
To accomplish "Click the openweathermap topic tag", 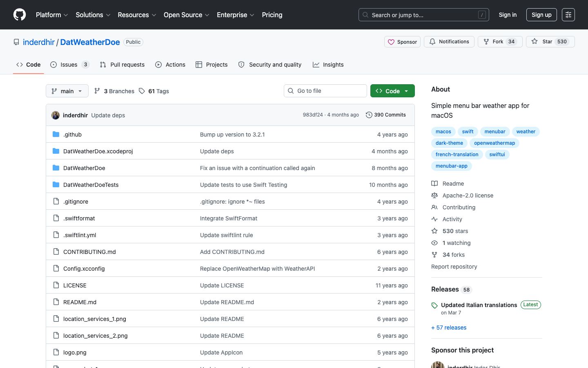I will click(494, 143).
